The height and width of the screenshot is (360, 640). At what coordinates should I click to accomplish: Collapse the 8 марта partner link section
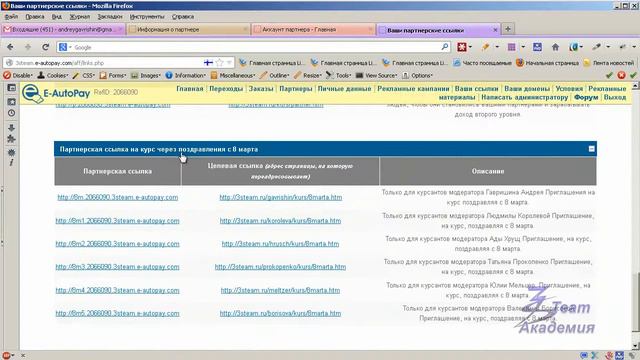tap(591, 149)
